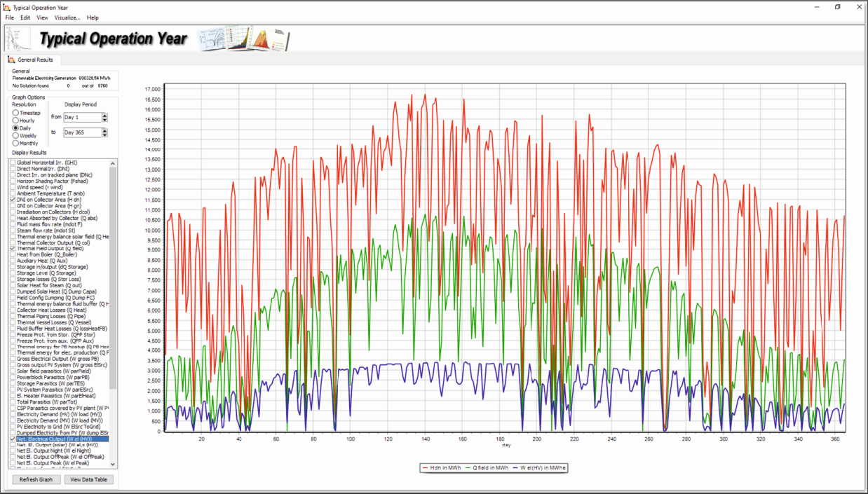Select the bar chart visualization icon
The height and width of the screenshot is (494, 868).
pos(237,40)
